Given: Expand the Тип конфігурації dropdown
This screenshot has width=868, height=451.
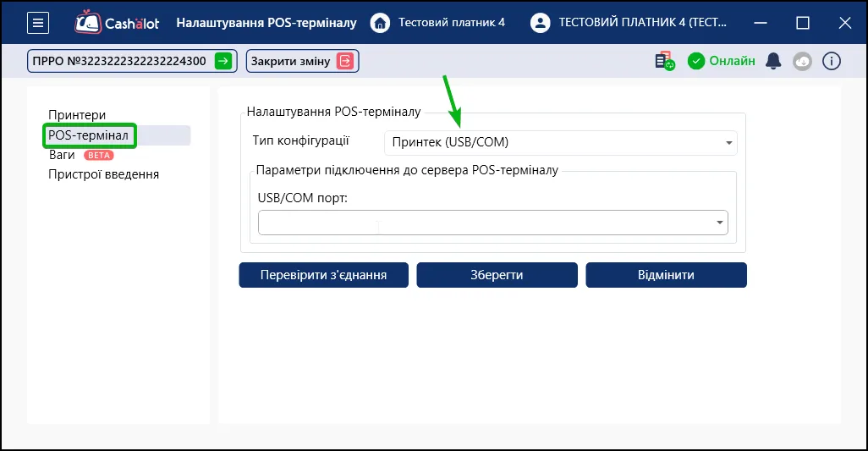Looking at the screenshot, I should pyautogui.click(x=561, y=143).
